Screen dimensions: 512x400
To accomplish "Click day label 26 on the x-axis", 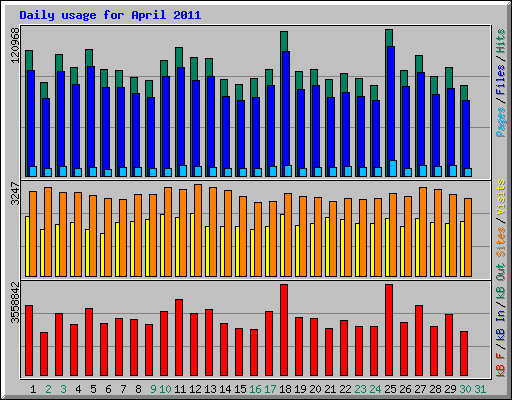I will 405,389.
